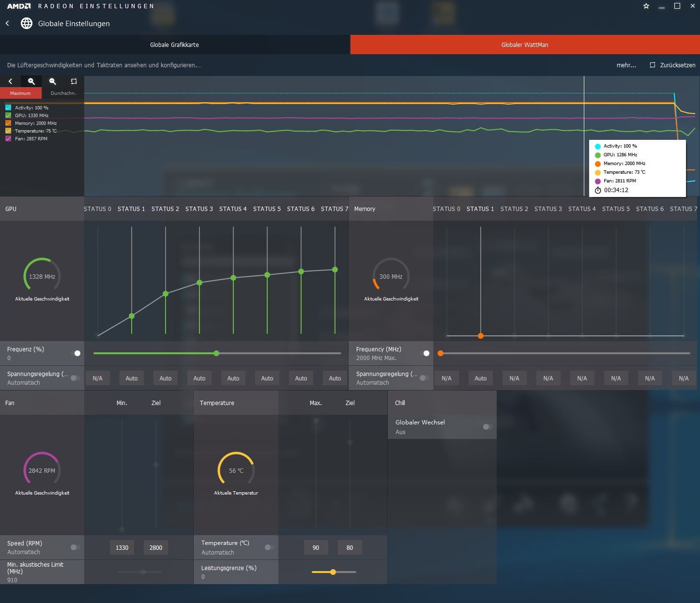Reset the graph view with square icon
The height and width of the screenshot is (603, 700).
click(x=74, y=81)
